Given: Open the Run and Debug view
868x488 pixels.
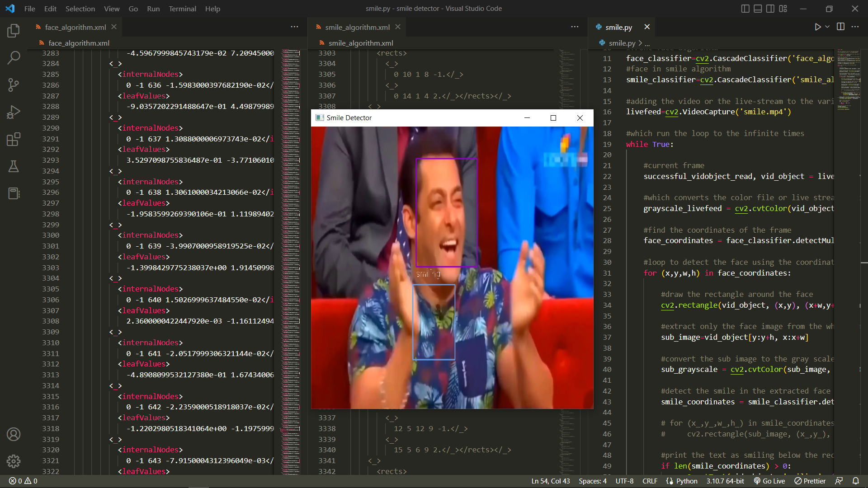Looking at the screenshot, I should pyautogui.click(x=14, y=112).
